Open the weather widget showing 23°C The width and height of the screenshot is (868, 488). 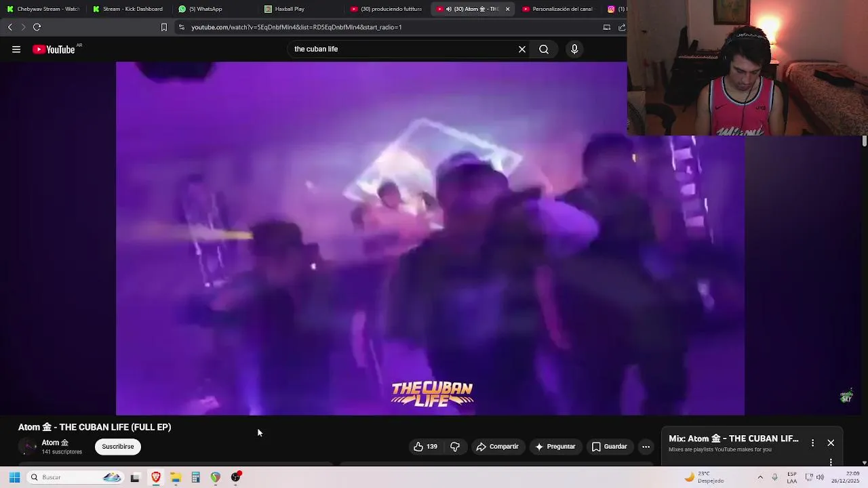(x=704, y=477)
